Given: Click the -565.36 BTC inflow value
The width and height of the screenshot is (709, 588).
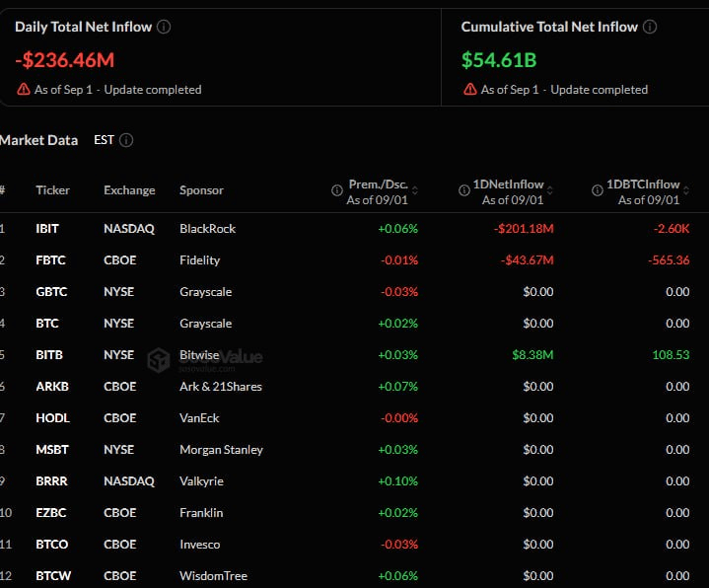Looking at the screenshot, I should point(669,260).
